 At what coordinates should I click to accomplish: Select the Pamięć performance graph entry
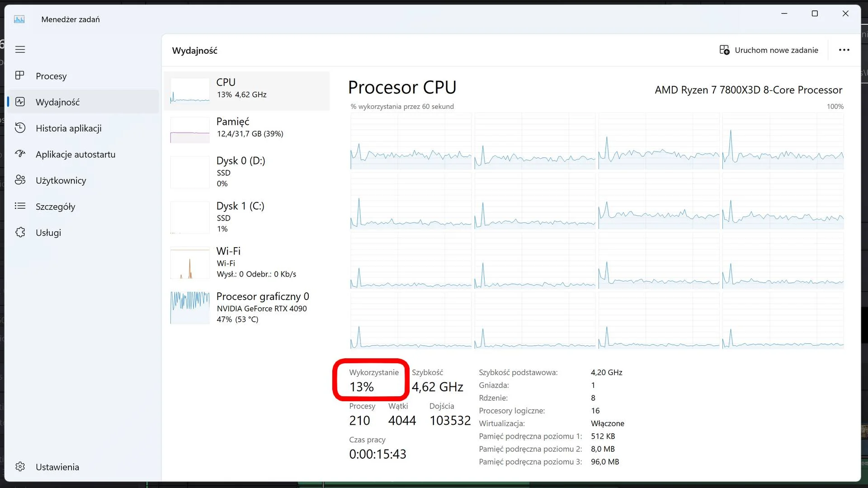pyautogui.click(x=247, y=130)
